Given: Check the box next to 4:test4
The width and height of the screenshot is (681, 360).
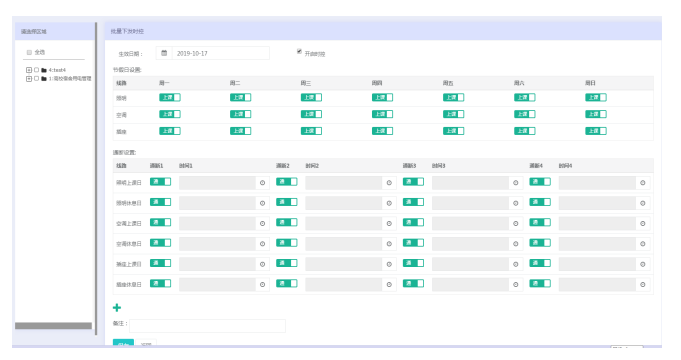Looking at the screenshot, I should pyautogui.click(x=36, y=69).
